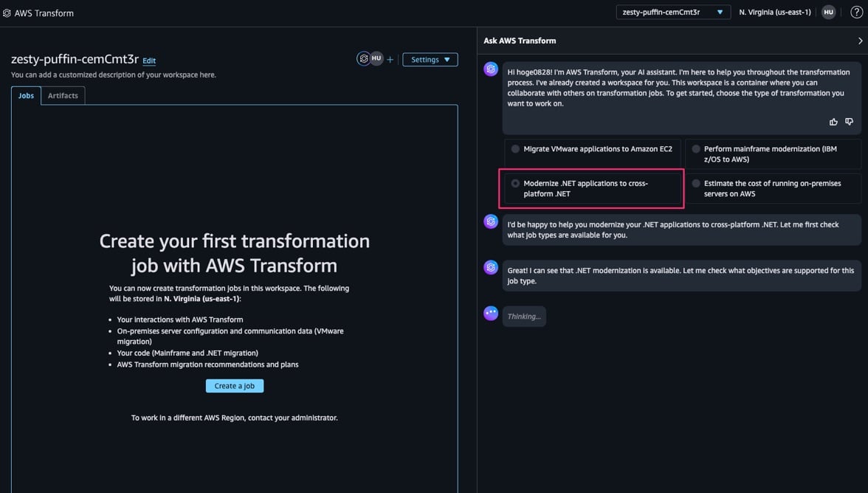Open the zesty-puffin-cemCmt3r workspace dropdown
868x493 pixels.
coord(673,12)
